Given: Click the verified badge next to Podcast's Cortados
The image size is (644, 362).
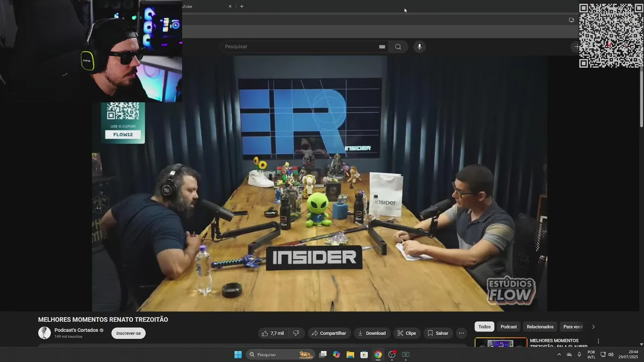Looking at the screenshot, I should click(x=102, y=330).
